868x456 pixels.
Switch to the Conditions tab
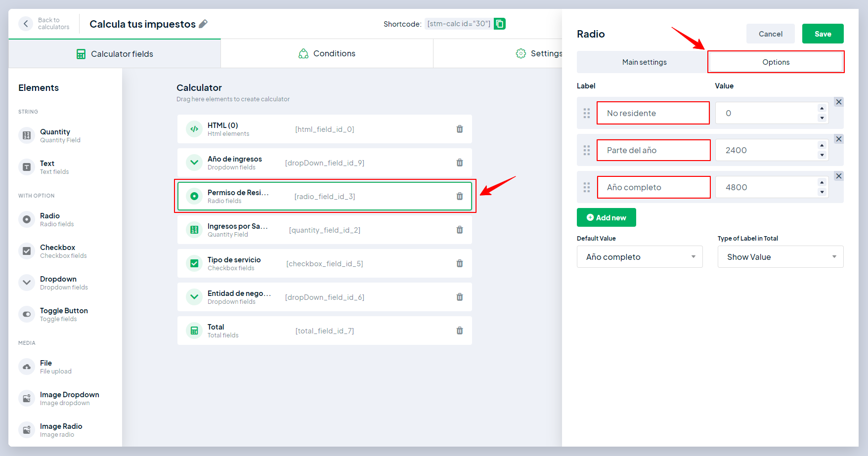pos(327,53)
